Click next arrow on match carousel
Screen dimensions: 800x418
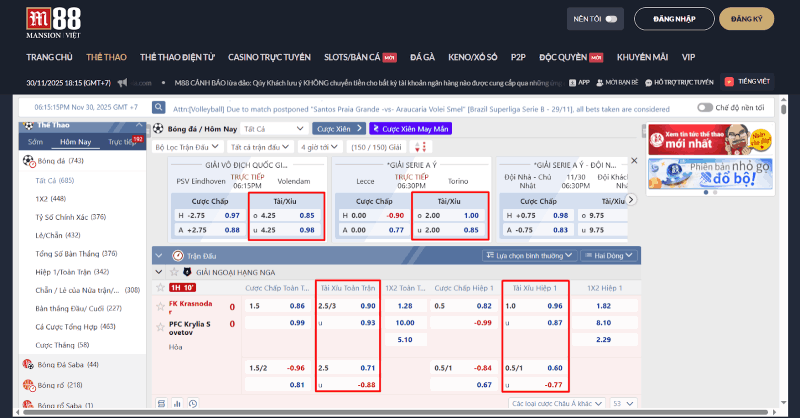pyautogui.click(x=630, y=199)
